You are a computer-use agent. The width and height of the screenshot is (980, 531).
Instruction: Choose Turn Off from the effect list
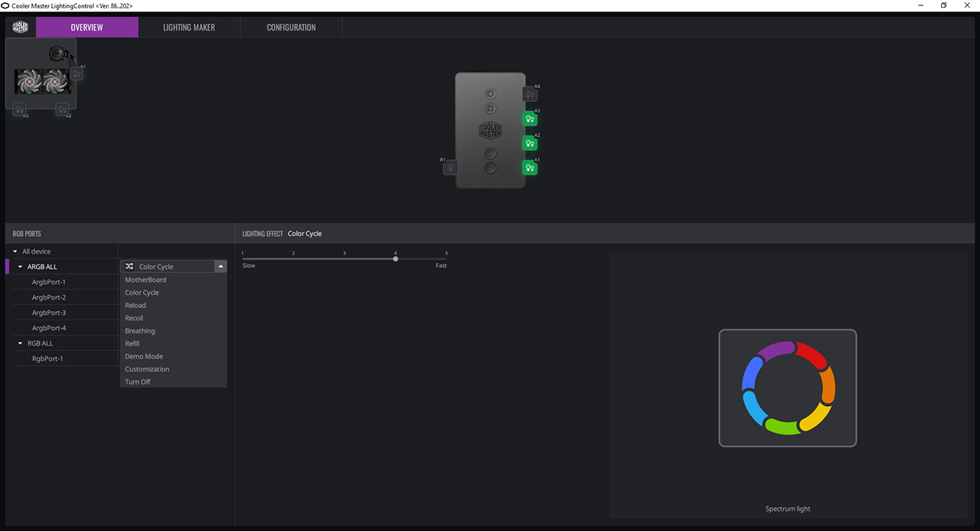(x=173, y=382)
